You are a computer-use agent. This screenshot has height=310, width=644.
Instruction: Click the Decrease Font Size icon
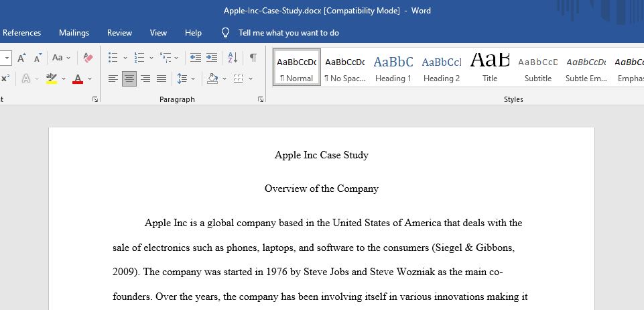[x=38, y=58]
